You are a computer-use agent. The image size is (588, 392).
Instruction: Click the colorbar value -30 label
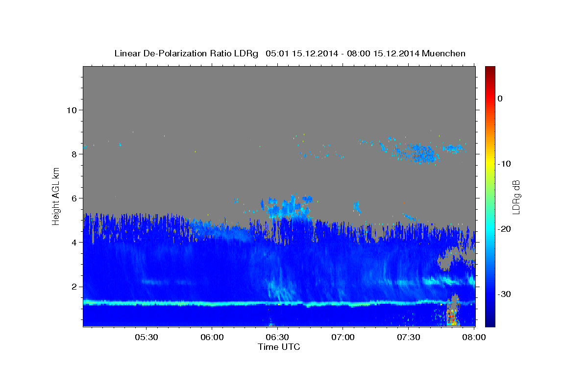(x=504, y=294)
